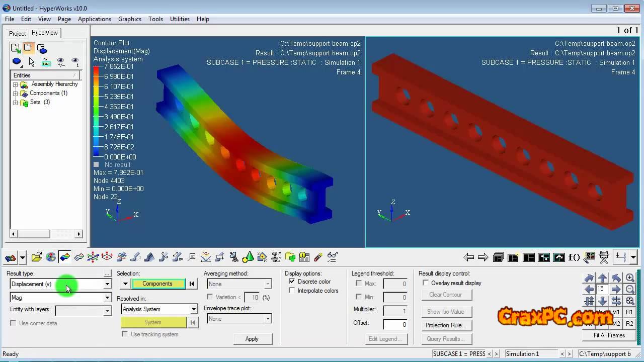644x362 pixels.
Task: Click the Fit All Frames button
Action: coord(609,335)
